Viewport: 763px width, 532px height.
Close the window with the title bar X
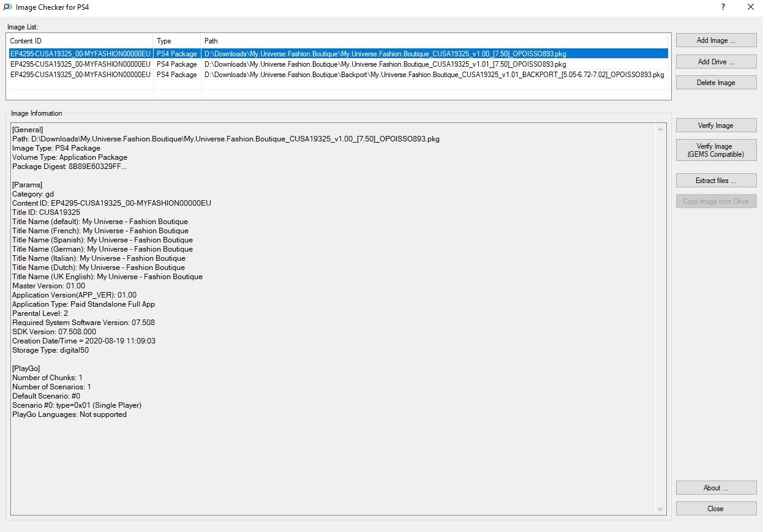coord(750,7)
